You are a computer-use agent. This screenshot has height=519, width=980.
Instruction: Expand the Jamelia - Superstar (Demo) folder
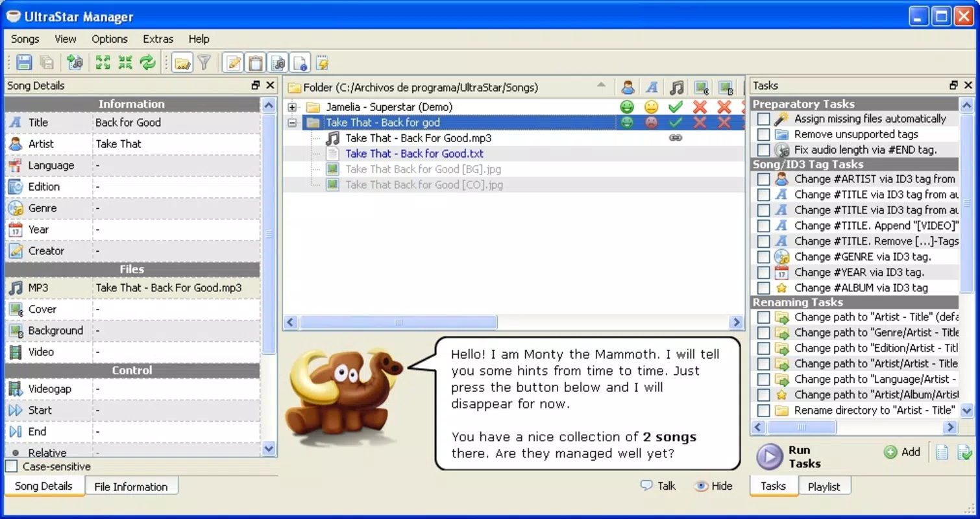[292, 107]
